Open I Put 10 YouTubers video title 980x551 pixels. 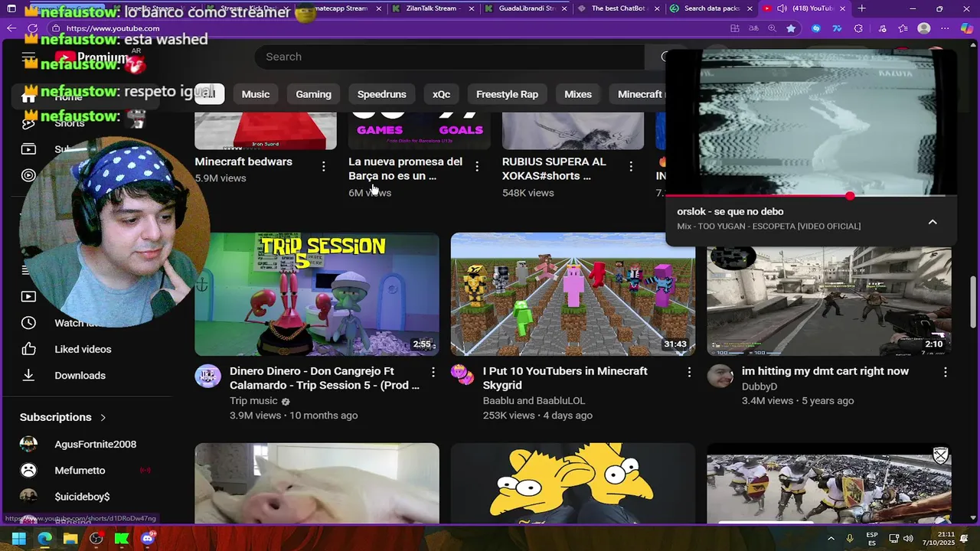pyautogui.click(x=565, y=378)
